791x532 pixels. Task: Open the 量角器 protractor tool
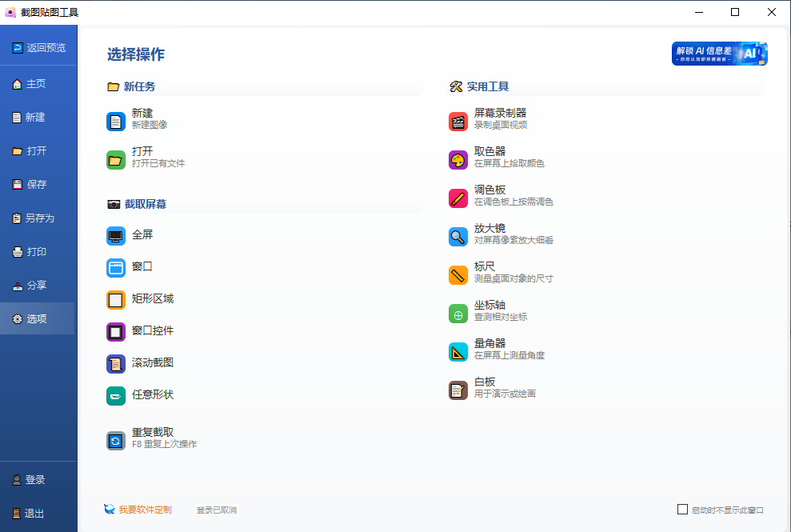click(486, 348)
